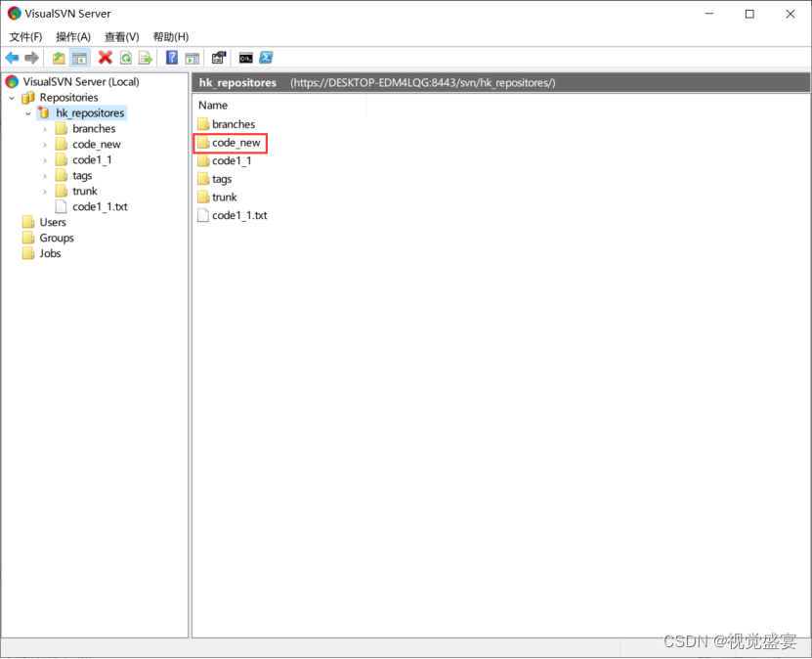Click the blue Back arrow toolbar icon

(x=12, y=58)
